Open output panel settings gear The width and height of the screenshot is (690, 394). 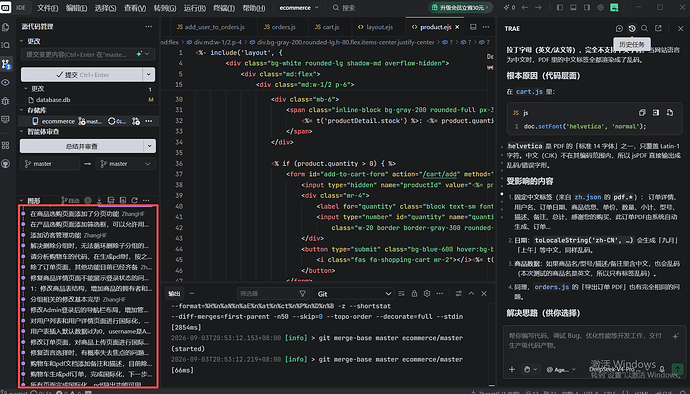tap(427, 294)
